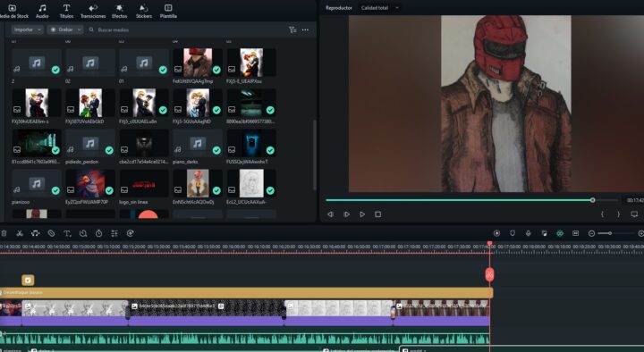Open the adjust sliders icon in timeline toolbar

[x=114, y=233]
